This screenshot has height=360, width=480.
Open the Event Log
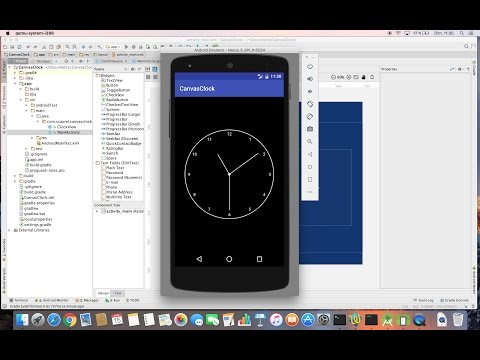click(423, 300)
